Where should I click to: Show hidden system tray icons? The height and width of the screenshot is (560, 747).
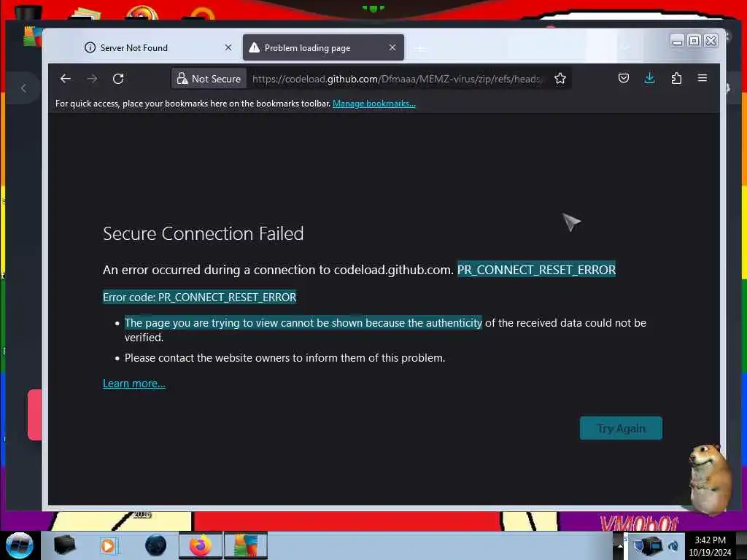620,545
